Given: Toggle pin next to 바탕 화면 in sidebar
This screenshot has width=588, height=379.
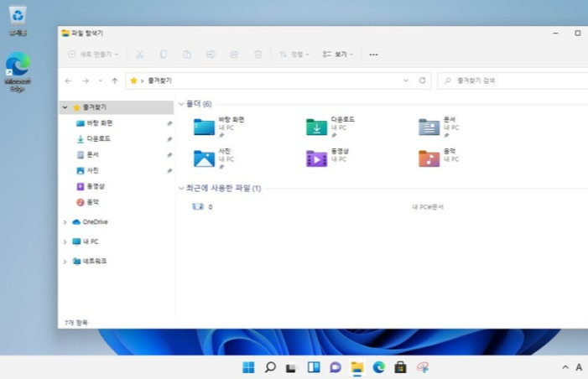Looking at the screenshot, I should [x=169, y=123].
